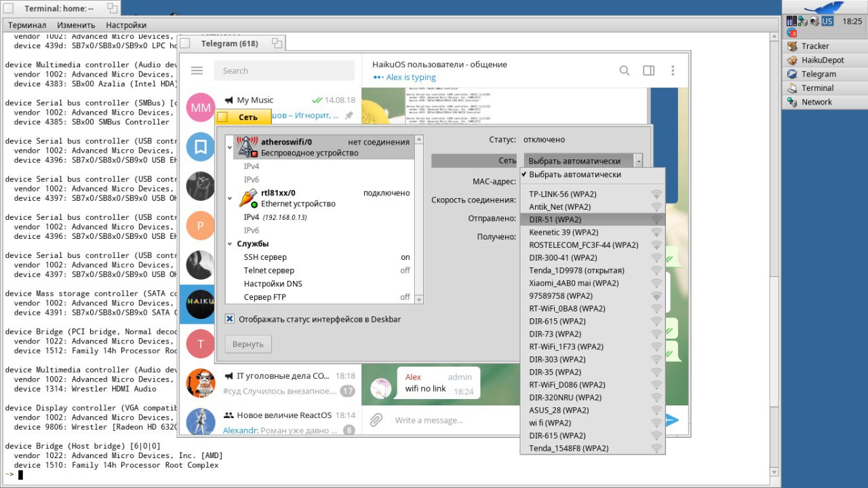Choose Keenetic 39 (WPA2) network
This screenshot has height=488, width=868.
[x=593, y=232]
